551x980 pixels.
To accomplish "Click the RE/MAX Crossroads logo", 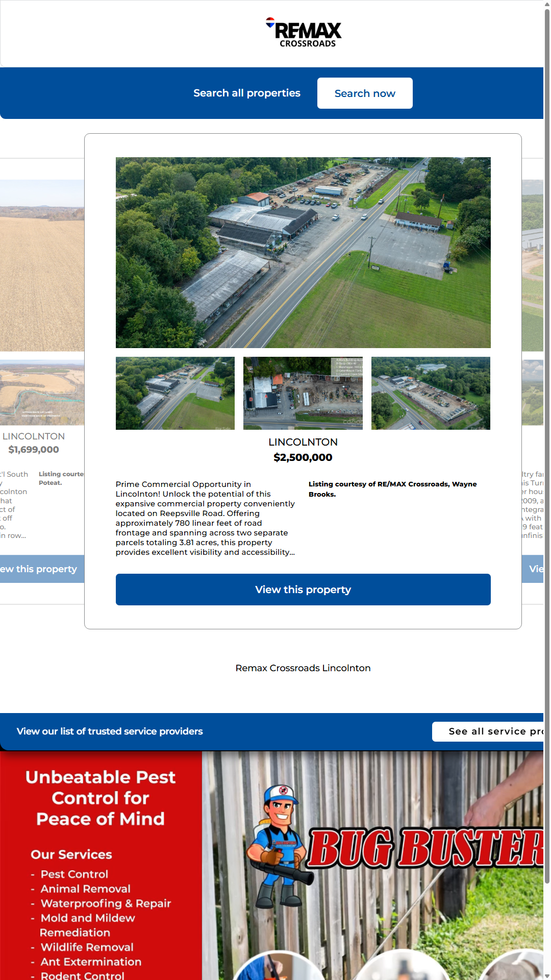I will pyautogui.click(x=304, y=33).
